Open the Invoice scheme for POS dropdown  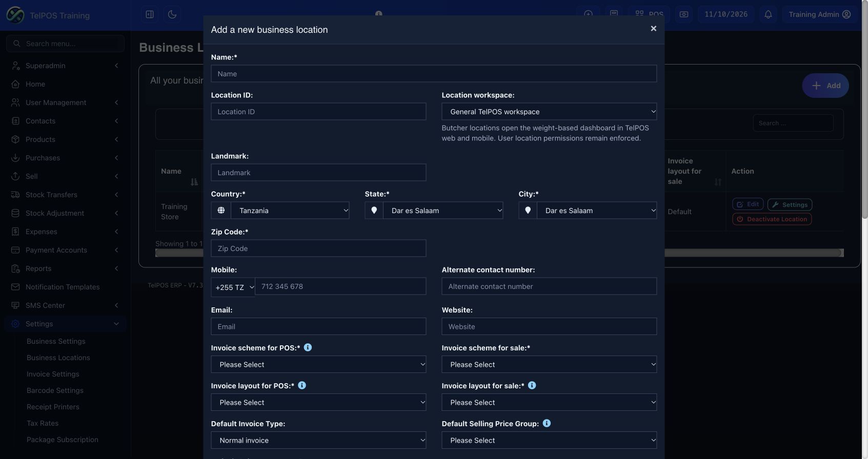318,364
